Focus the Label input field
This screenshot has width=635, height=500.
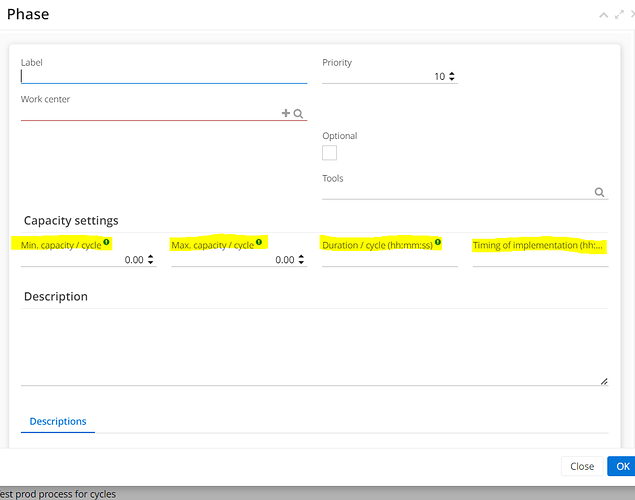(x=164, y=76)
